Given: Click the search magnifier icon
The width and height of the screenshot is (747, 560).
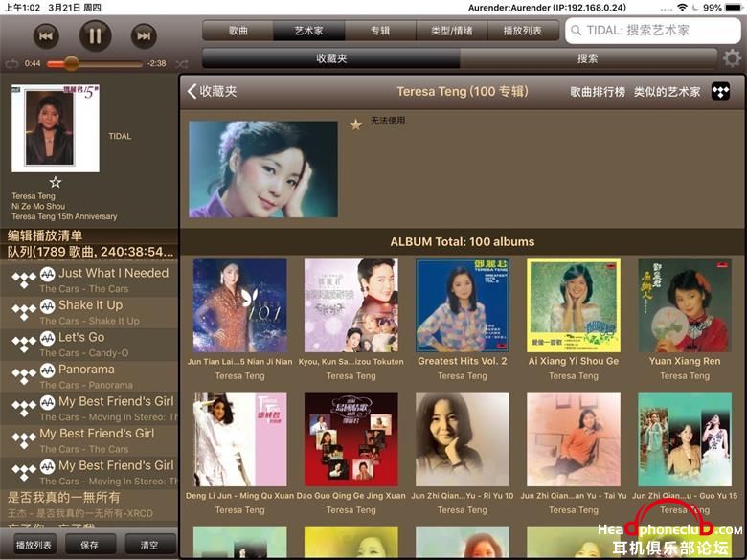Looking at the screenshot, I should 576,31.
